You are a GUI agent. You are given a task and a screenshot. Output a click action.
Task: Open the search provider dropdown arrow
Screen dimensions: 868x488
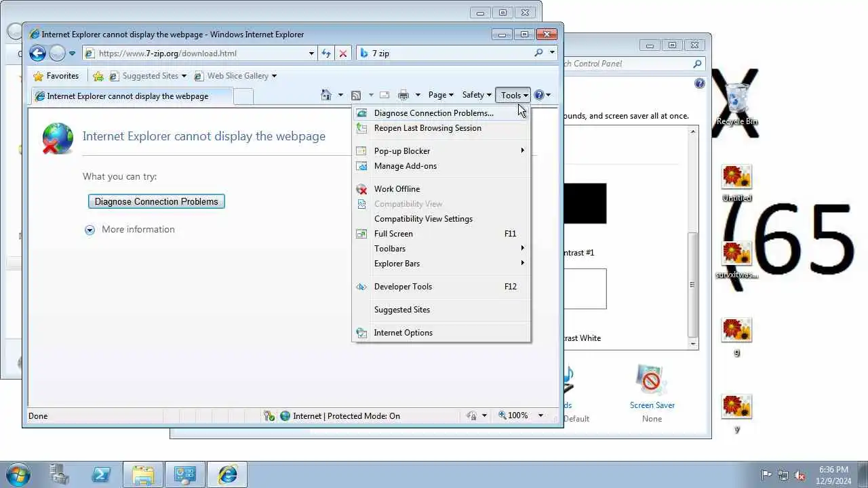[x=552, y=53]
